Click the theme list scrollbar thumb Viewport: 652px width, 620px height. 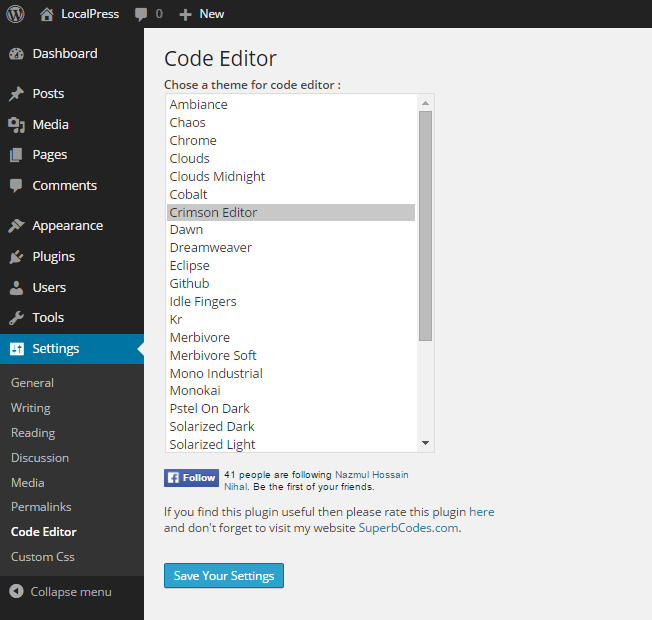coord(425,226)
